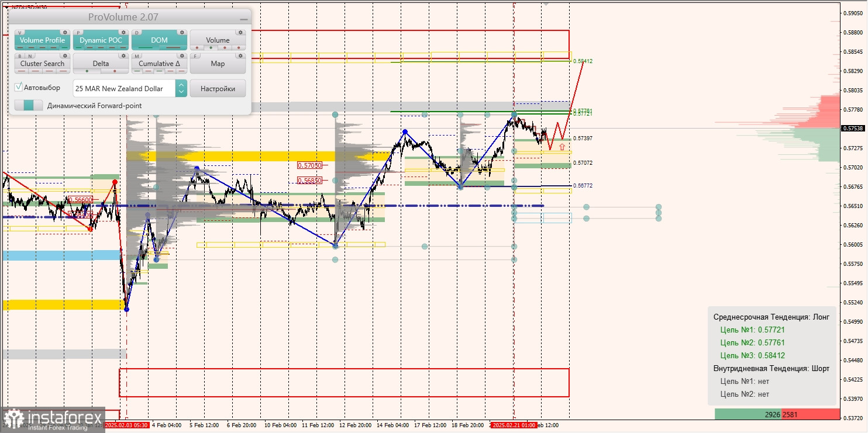The image size is (868, 433).
Task: Step contract selector up arrow
Action: tap(181, 84)
